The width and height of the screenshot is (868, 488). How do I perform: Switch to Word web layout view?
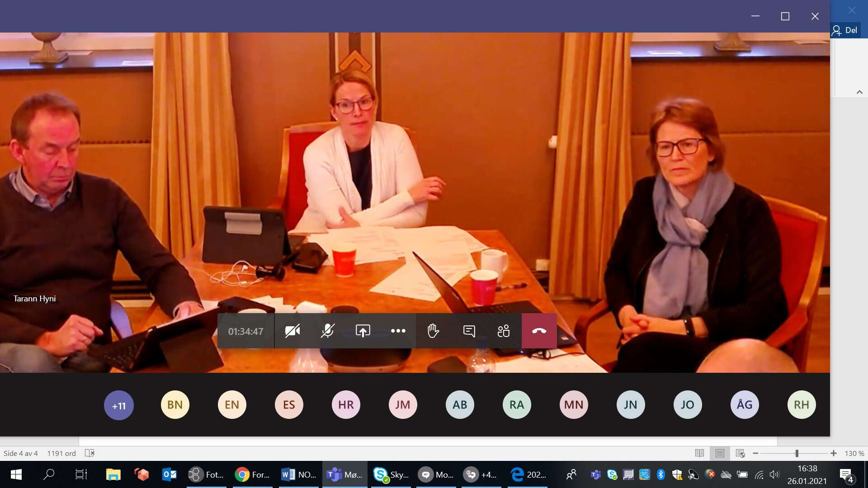pyautogui.click(x=740, y=453)
